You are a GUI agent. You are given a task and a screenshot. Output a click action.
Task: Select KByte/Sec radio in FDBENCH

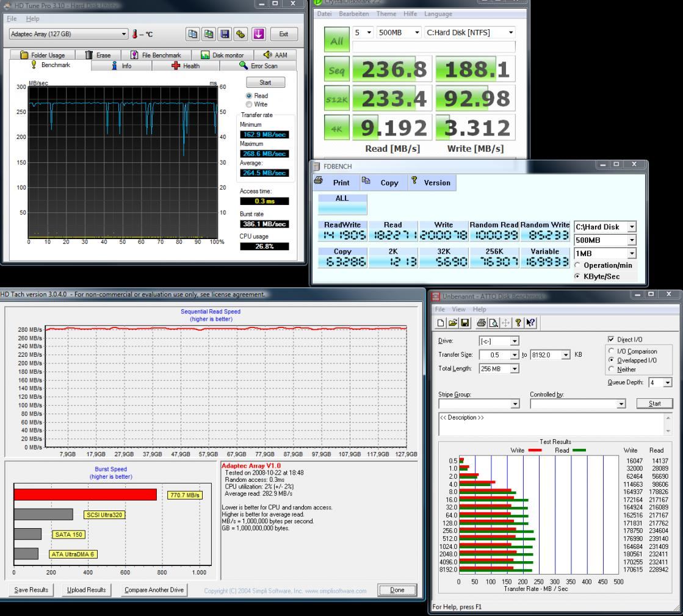(577, 276)
